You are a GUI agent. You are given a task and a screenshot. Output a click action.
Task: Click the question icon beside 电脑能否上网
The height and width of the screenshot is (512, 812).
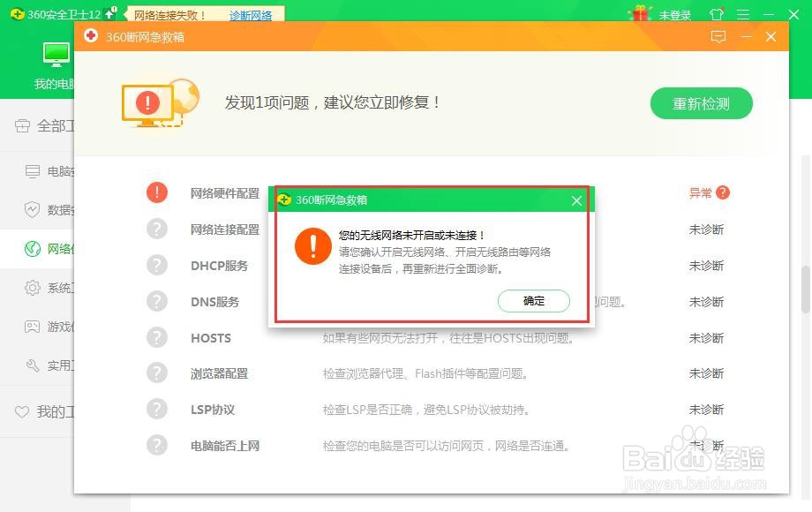[157, 445]
